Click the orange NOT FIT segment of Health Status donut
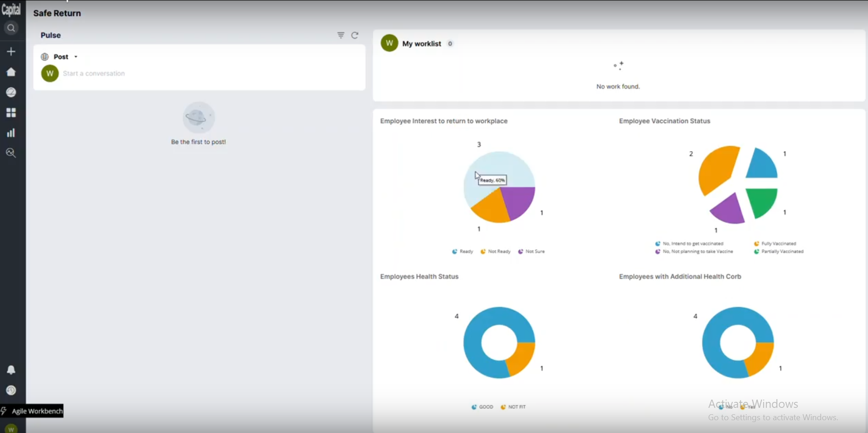This screenshot has height=433, width=868. tap(521, 358)
